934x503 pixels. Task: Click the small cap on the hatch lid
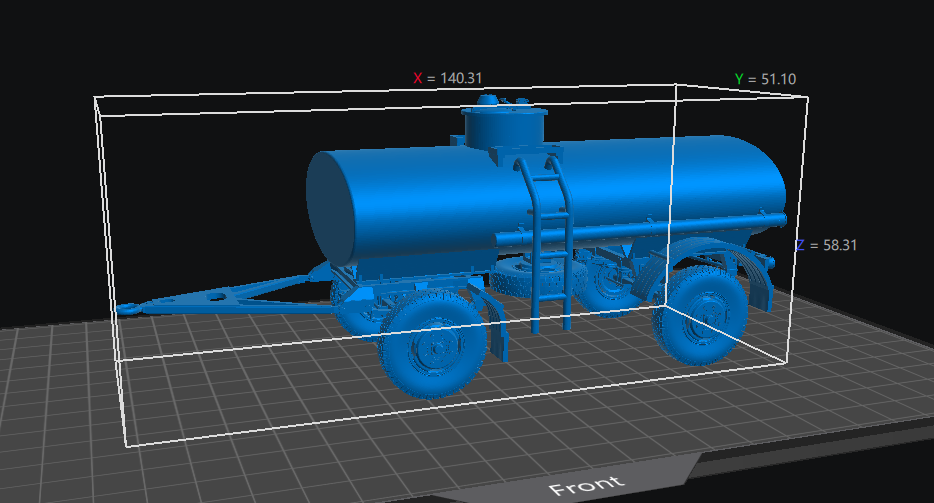(x=489, y=100)
